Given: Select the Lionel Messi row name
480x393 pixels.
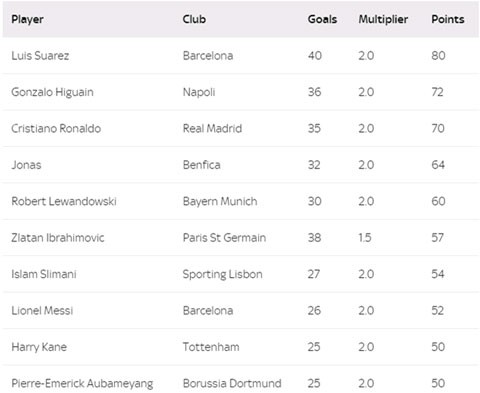Looking at the screenshot, I should click(42, 310).
